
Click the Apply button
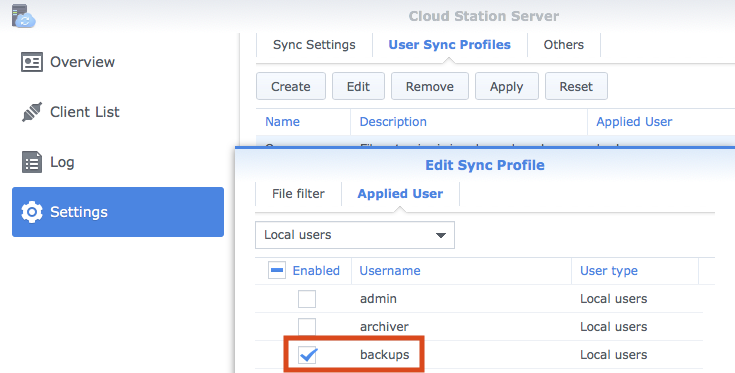[507, 86]
